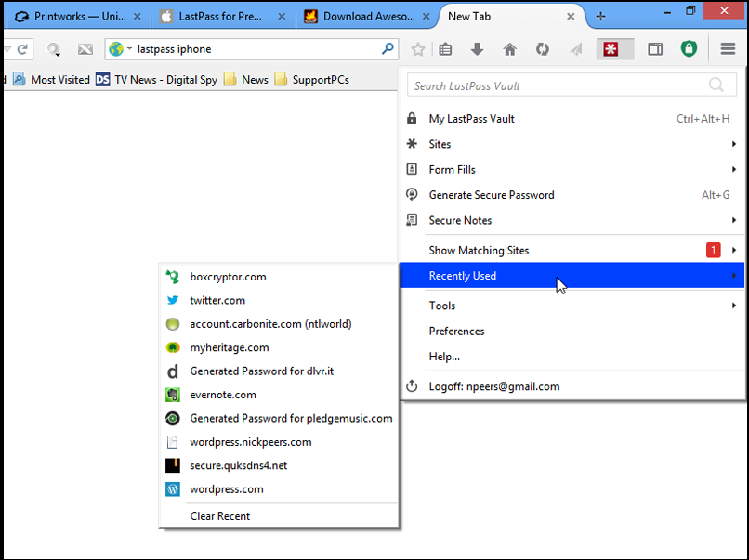Switch to the Download Awesome tab

[369, 17]
